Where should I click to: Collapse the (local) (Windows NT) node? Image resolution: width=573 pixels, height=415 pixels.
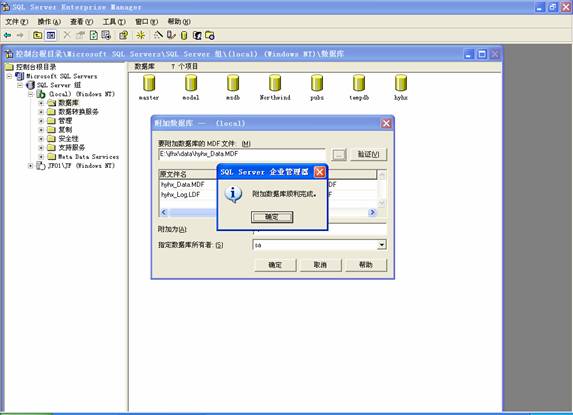coord(31,94)
